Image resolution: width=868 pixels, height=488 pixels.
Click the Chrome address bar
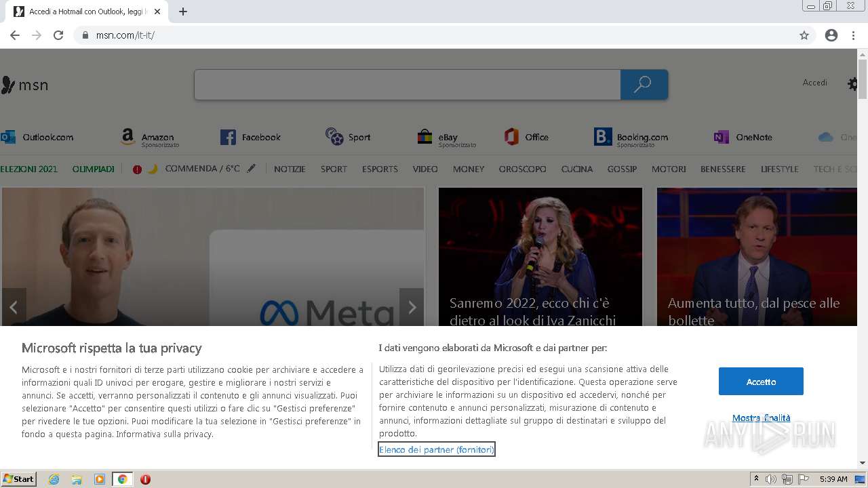[x=434, y=35]
